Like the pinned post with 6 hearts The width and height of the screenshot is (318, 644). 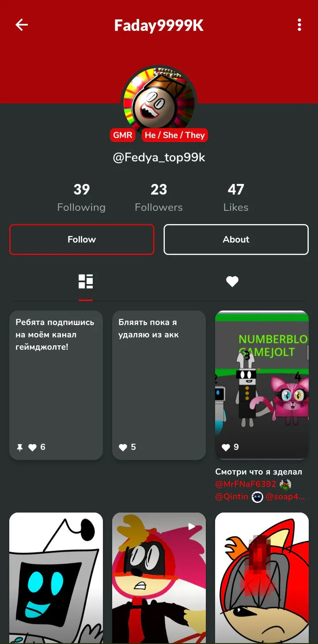(32, 447)
